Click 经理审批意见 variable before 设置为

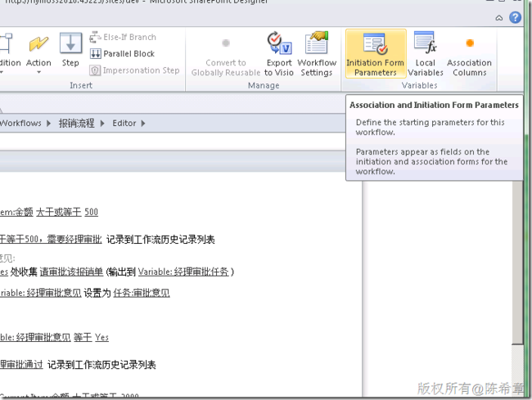[41, 293]
